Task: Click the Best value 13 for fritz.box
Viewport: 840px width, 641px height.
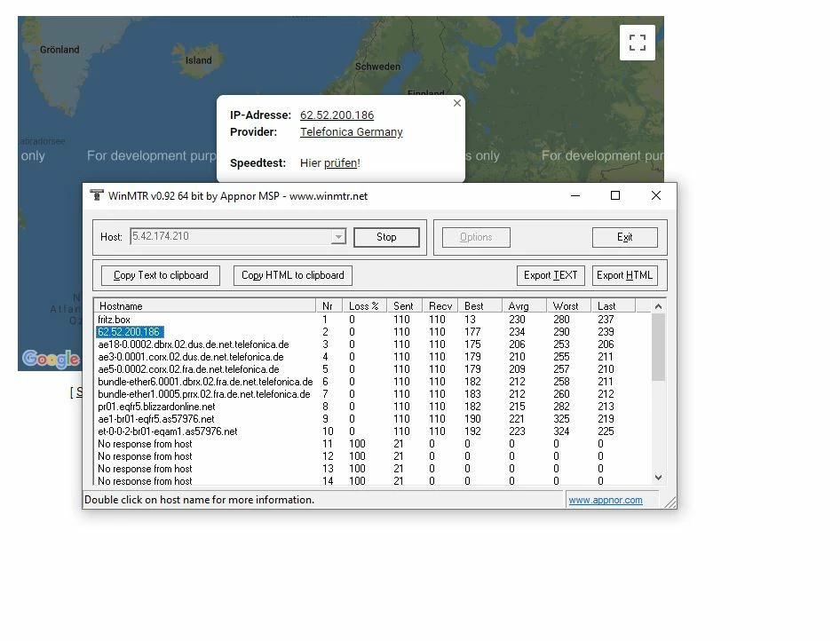Action: pyautogui.click(x=470, y=319)
